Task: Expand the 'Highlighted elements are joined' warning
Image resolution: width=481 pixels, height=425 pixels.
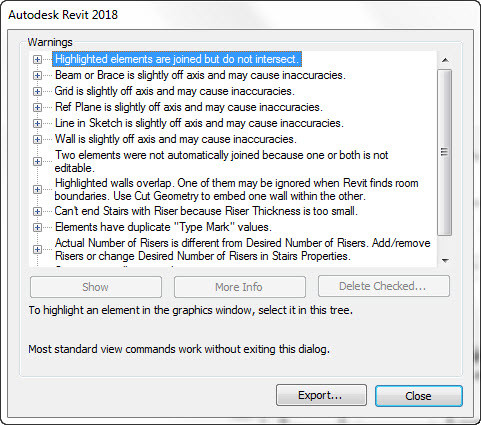Action: pos(37,60)
